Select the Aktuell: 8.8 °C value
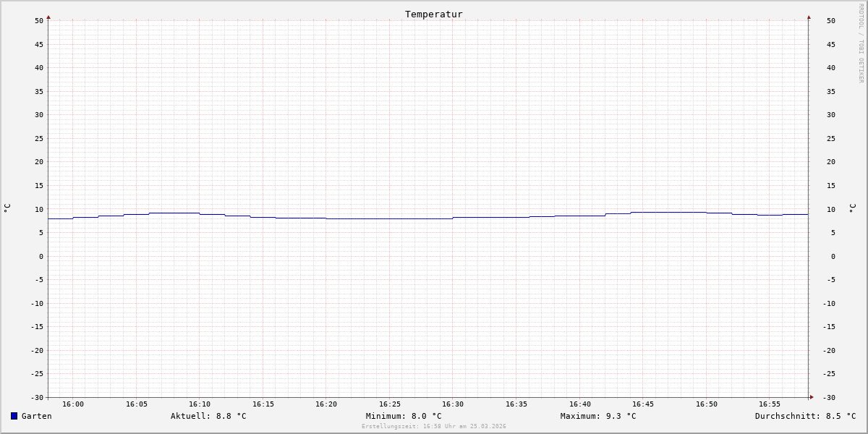The height and width of the screenshot is (434, 868). click(208, 416)
